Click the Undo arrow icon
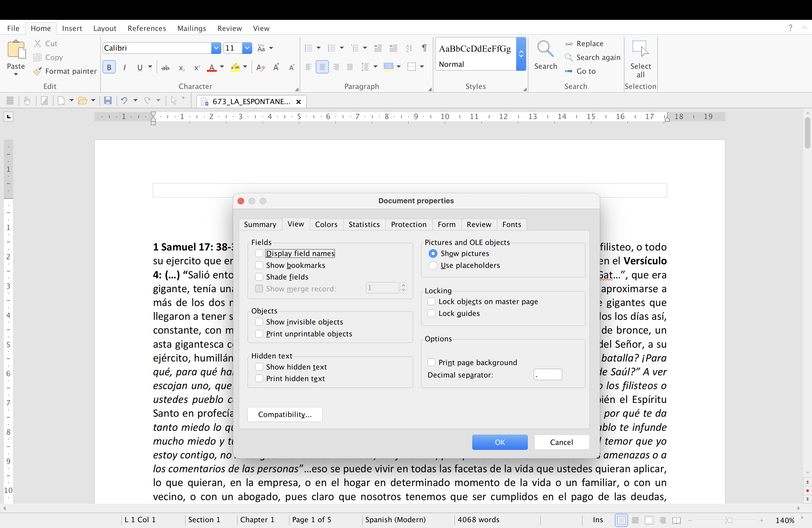The height and width of the screenshot is (528, 812). click(124, 100)
